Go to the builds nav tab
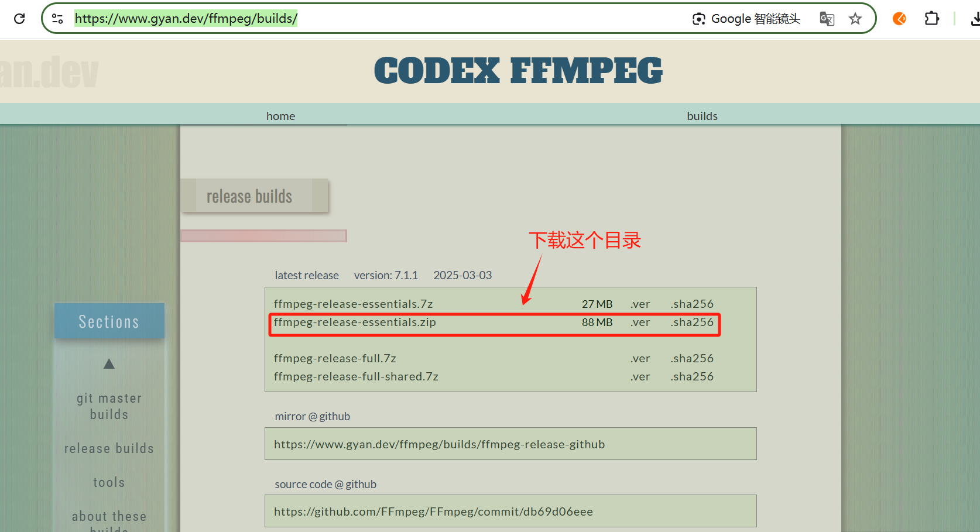This screenshot has width=980, height=532. click(702, 116)
